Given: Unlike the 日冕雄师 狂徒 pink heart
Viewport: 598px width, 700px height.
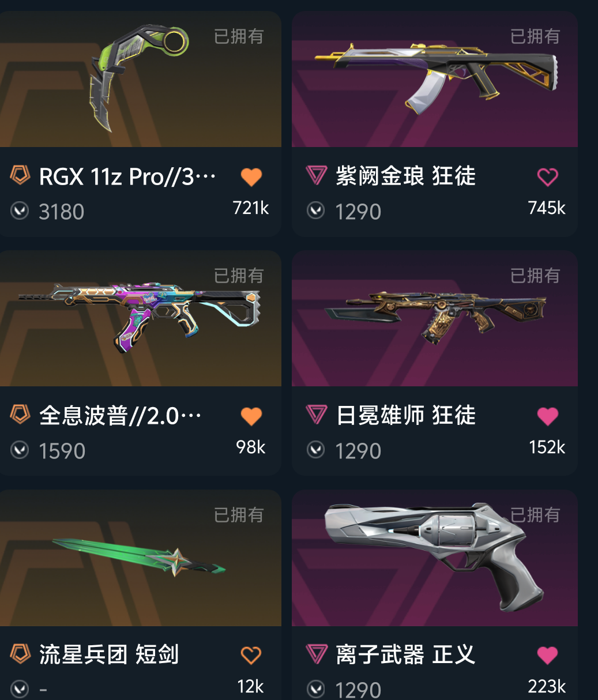Looking at the screenshot, I should 547,416.
